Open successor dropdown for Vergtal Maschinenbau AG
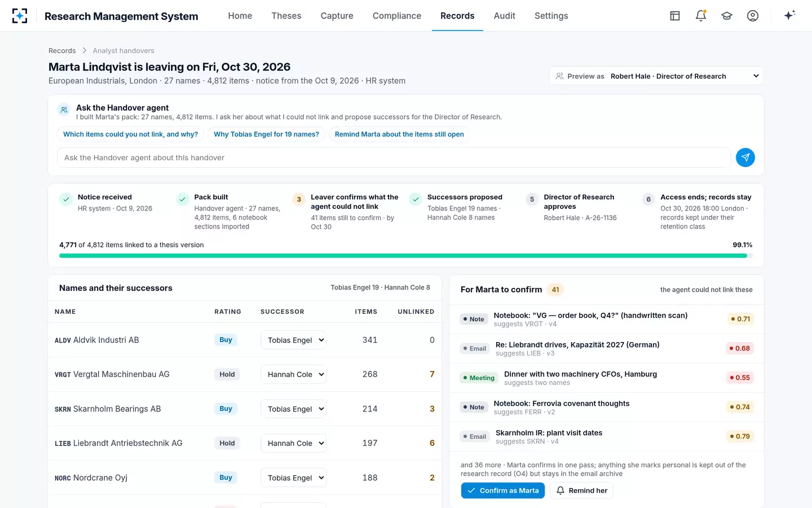This screenshot has height=508, width=812. (293, 374)
